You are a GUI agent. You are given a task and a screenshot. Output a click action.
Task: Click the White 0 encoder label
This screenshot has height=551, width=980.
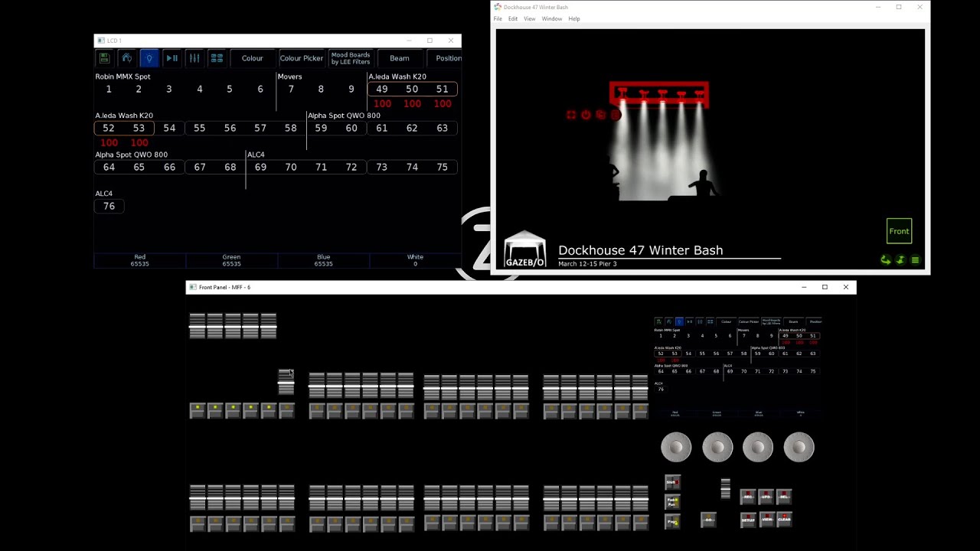pos(415,260)
